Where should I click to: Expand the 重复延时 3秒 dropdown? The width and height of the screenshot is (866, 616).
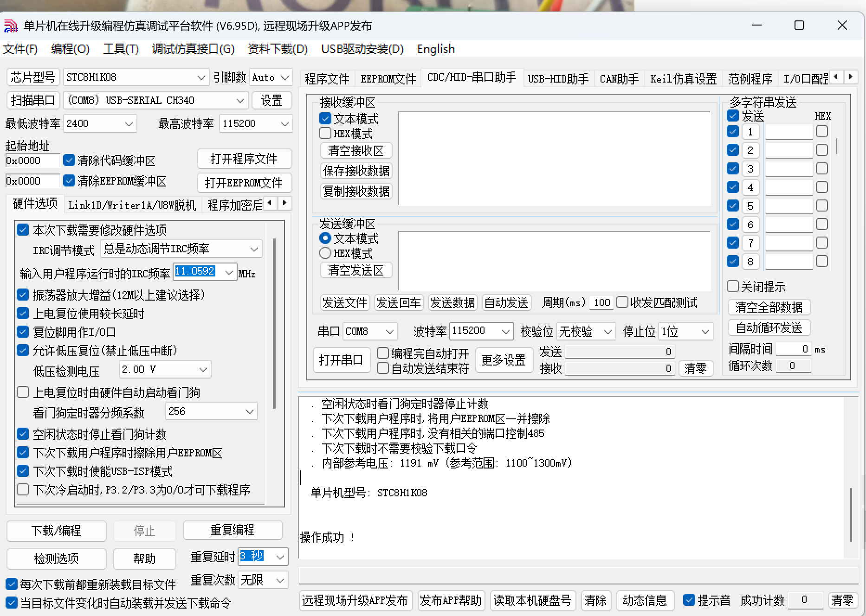[x=280, y=557]
